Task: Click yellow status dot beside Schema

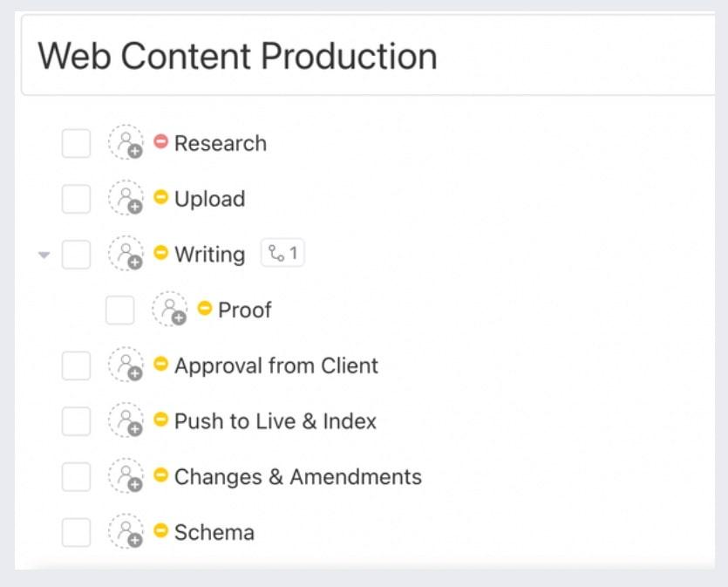Action: (160, 530)
